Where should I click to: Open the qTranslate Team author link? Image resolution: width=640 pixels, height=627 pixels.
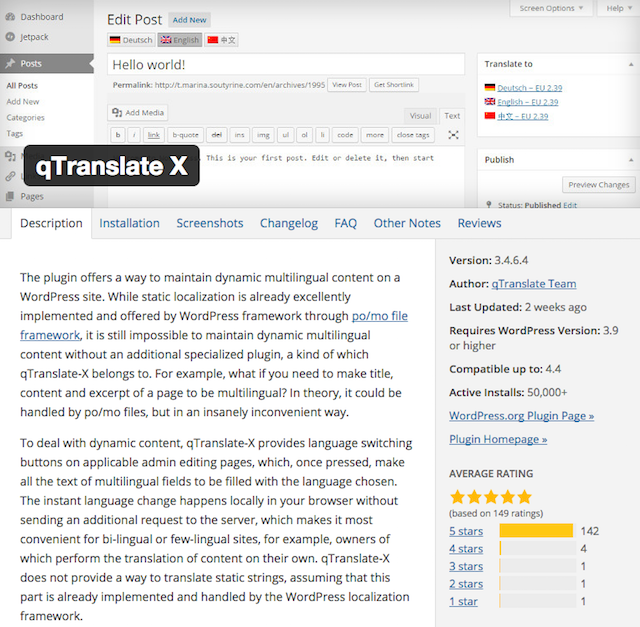tap(534, 284)
